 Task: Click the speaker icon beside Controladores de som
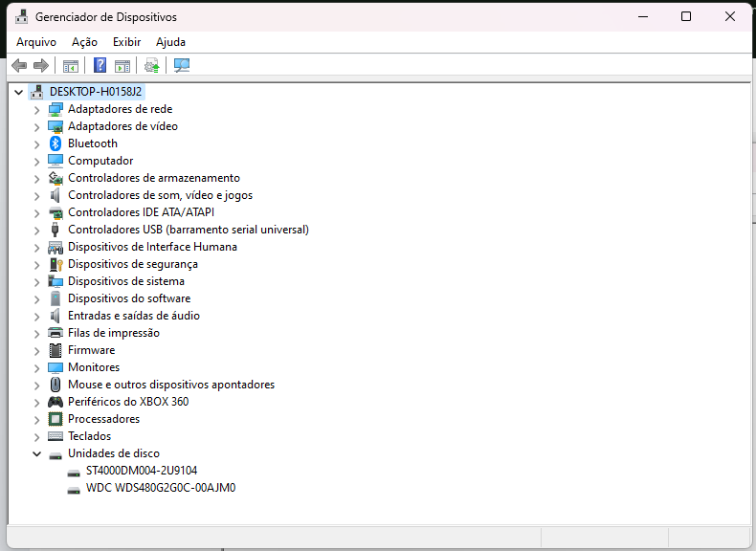(x=56, y=195)
